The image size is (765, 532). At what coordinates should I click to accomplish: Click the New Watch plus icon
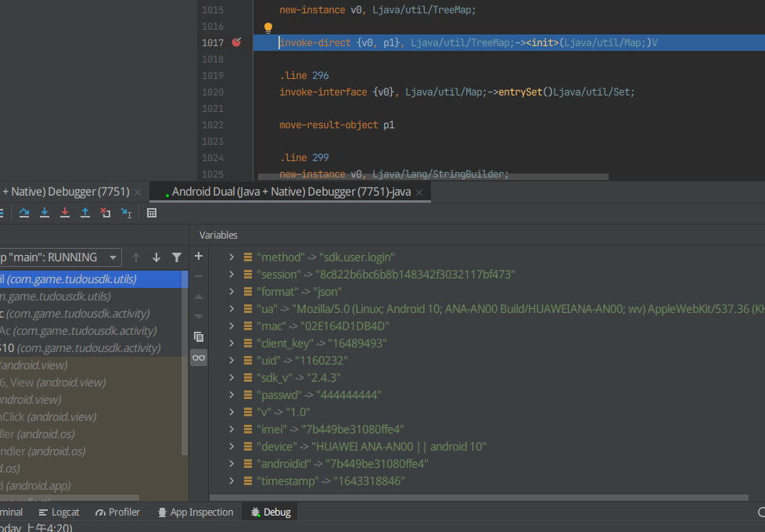click(199, 257)
